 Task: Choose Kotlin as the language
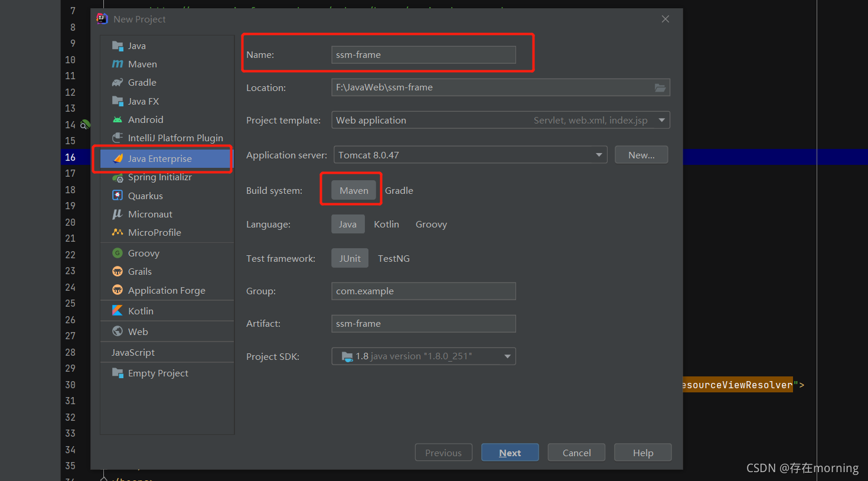[387, 224]
